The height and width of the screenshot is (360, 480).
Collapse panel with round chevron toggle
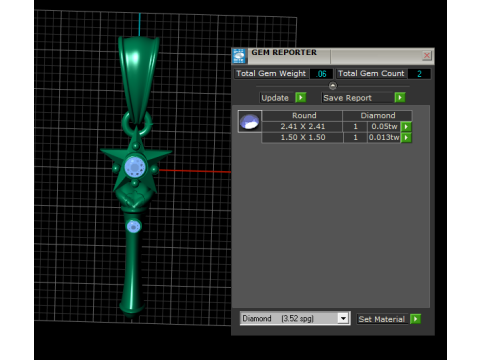coord(333,86)
